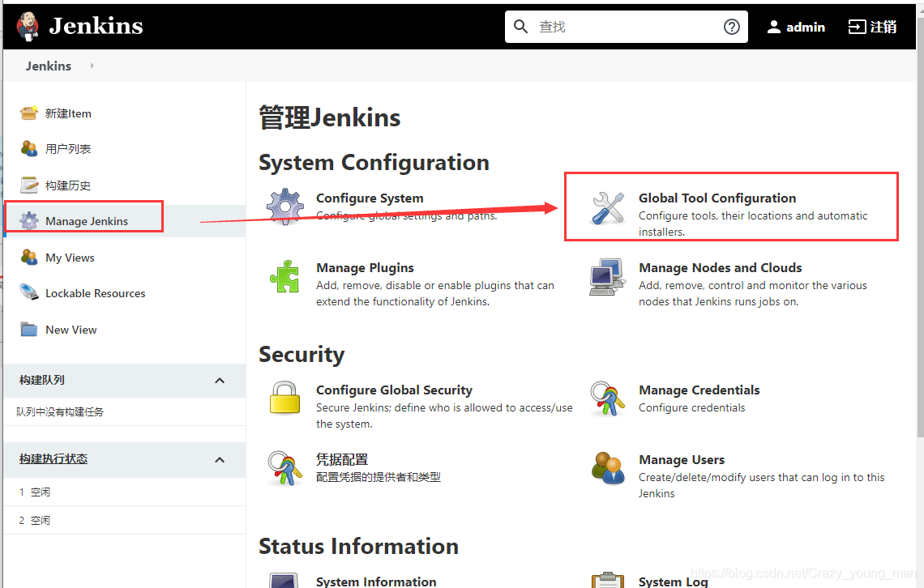Open the System Log link
924x588 pixels.
pos(674,582)
